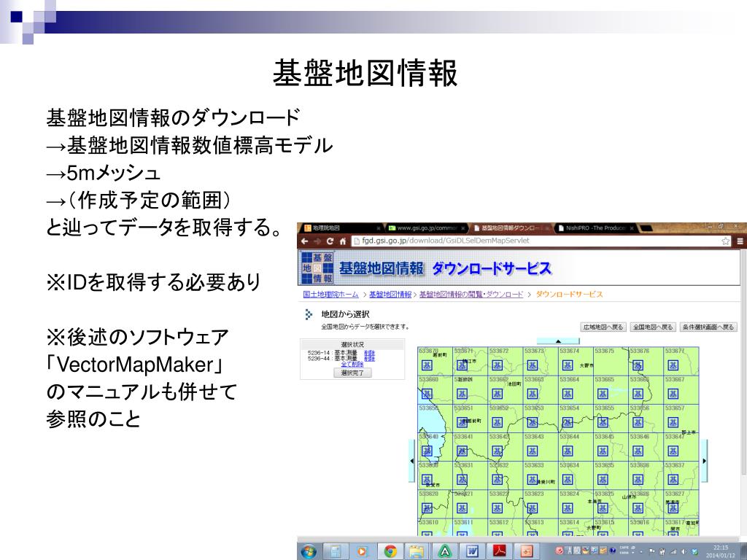This screenshot has width=747, height=560.
Task: Close the NishiPRO tab
Action: coord(632,228)
